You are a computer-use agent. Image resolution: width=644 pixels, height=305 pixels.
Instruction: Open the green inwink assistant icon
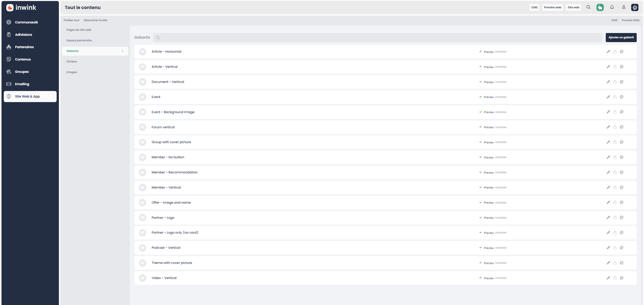(x=600, y=7)
